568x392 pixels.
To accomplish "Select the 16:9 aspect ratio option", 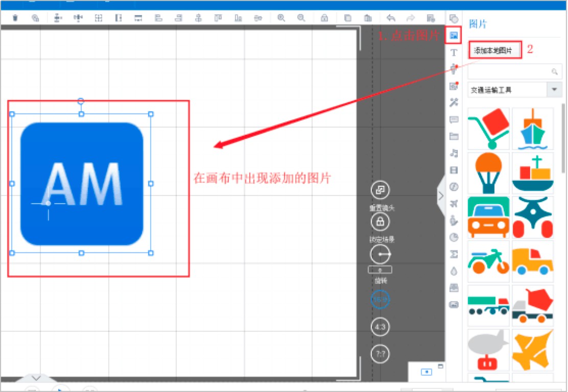I will pyautogui.click(x=380, y=299).
